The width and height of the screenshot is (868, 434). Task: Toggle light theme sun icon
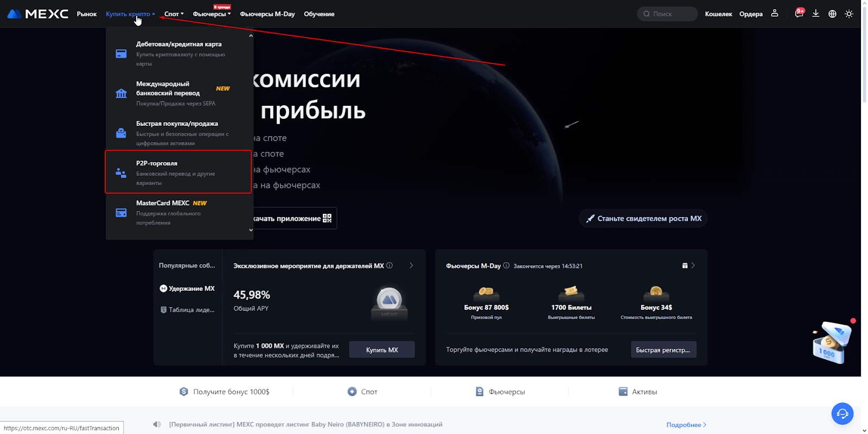(x=849, y=14)
